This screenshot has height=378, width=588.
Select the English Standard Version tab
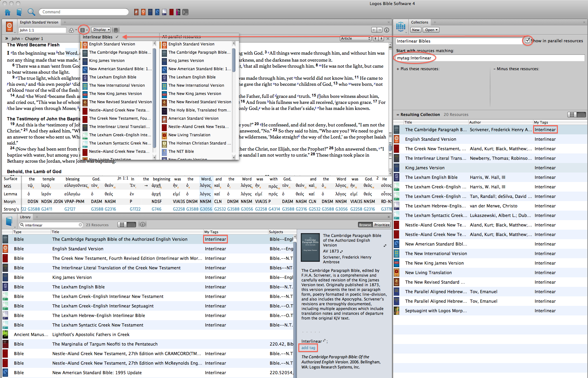tap(39, 22)
